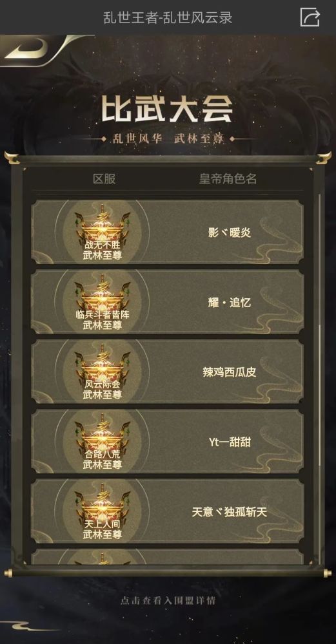The width and height of the screenshot is (336, 644).
Task: Select the 区服 column header
Action: click(104, 178)
